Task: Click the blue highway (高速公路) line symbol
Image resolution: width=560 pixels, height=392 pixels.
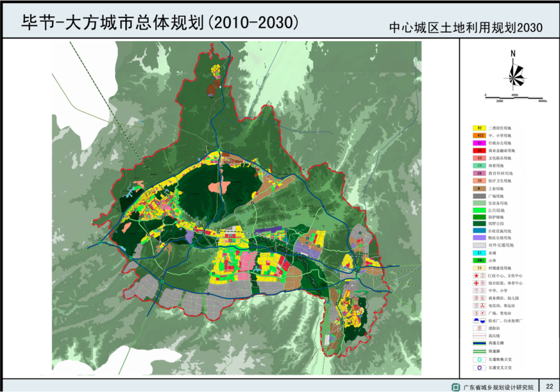Action: click(480, 343)
